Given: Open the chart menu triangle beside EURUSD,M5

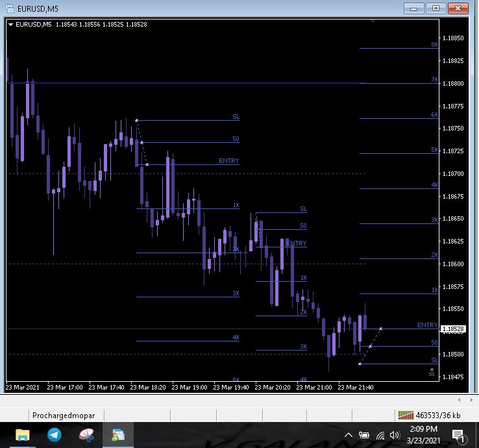Looking at the screenshot, I should (x=10, y=25).
